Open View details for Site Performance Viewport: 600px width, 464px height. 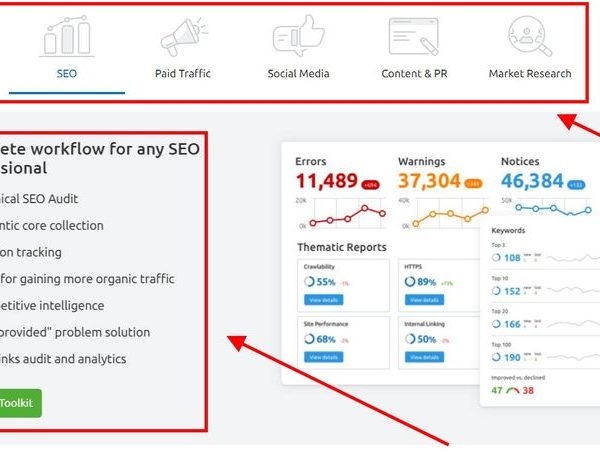click(325, 357)
